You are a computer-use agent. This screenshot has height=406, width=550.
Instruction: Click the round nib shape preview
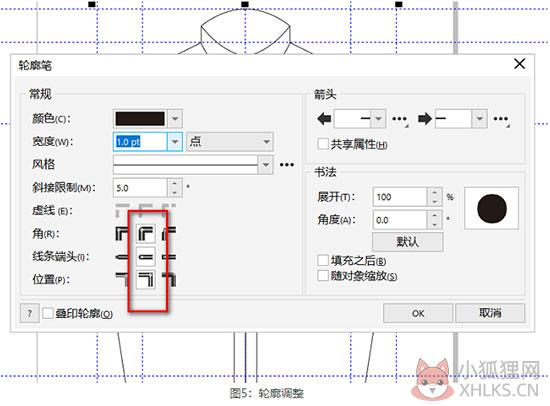[x=491, y=208]
